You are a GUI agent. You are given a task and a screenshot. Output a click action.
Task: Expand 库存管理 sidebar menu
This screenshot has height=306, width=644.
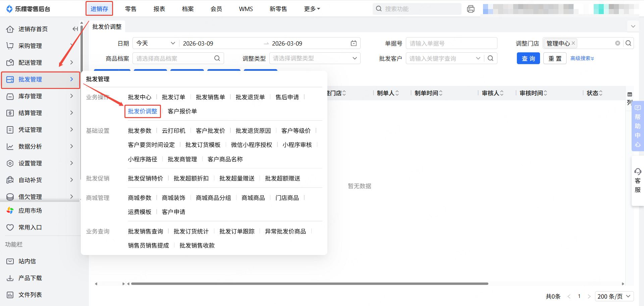click(x=40, y=96)
